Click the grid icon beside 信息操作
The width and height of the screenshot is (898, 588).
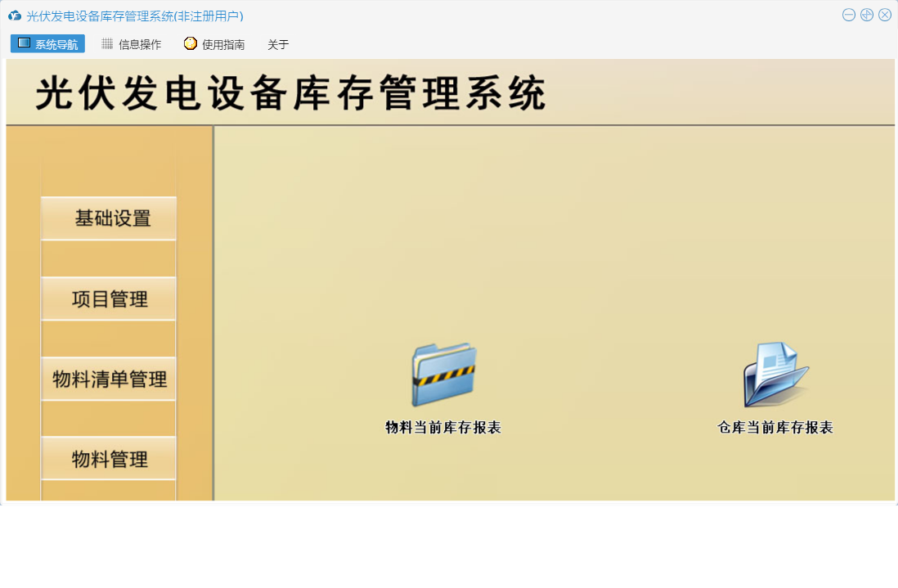[x=107, y=44]
